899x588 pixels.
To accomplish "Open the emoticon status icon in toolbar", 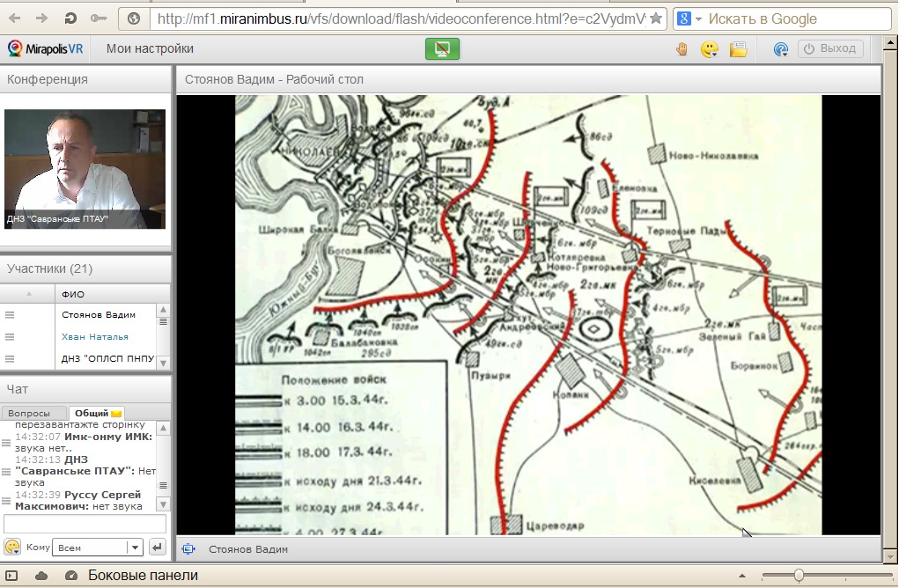I will 710,49.
